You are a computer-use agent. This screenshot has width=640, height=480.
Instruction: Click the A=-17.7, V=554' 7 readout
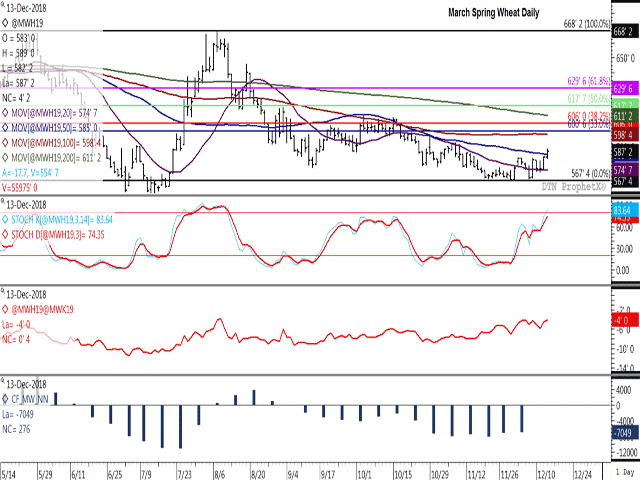[30, 173]
